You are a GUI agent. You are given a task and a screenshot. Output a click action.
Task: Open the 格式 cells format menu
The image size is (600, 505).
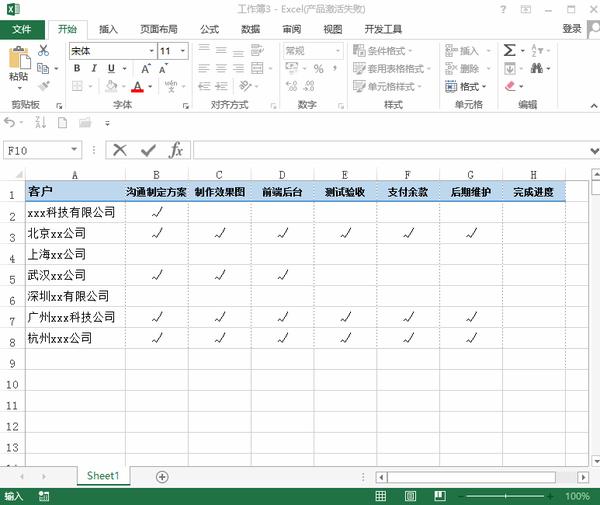(466, 86)
